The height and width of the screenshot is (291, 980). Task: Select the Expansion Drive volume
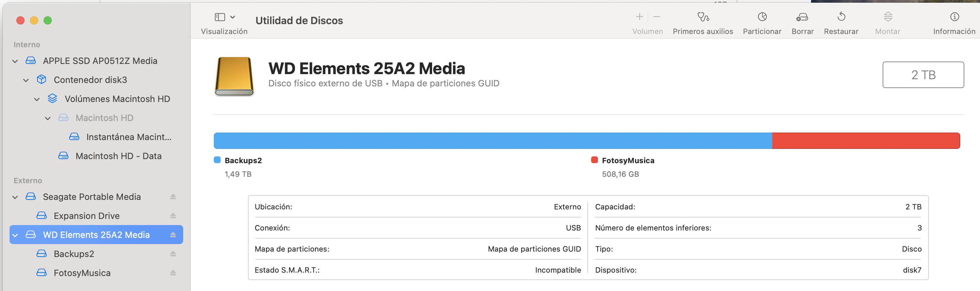tap(86, 216)
